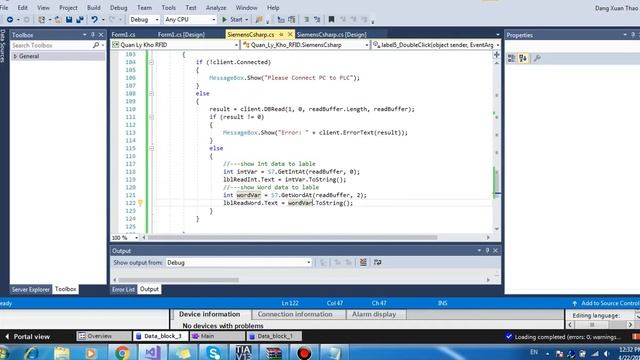The width and height of the screenshot is (640, 360).
Task: Open Chrome from the taskbar
Action: 121,353
